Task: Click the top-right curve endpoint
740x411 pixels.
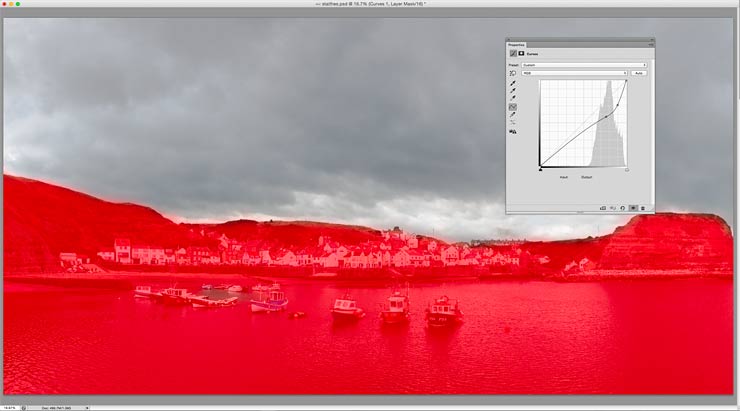Action: (x=626, y=81)
